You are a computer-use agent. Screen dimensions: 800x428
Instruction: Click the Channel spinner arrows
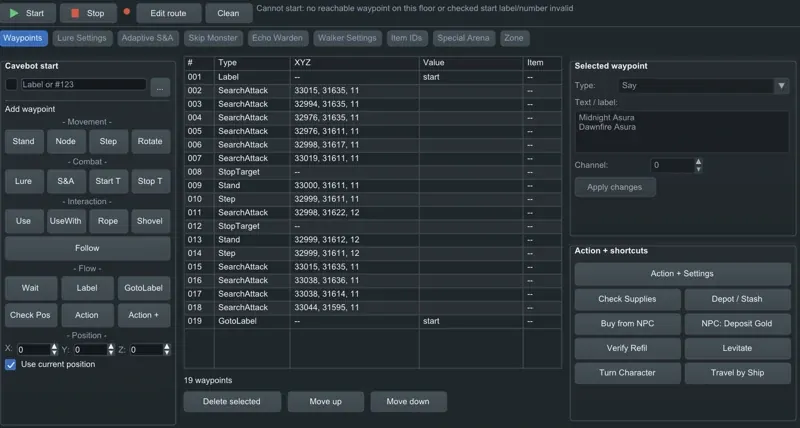click(x=698, y=165)
